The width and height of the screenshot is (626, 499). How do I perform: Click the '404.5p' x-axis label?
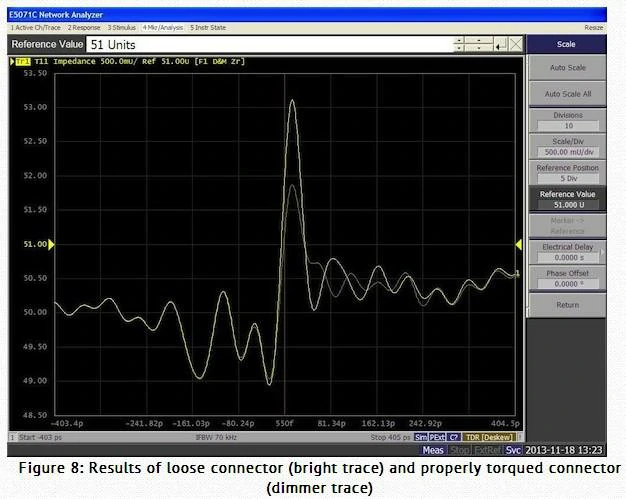pyautogui.click(x=505, y=423)
